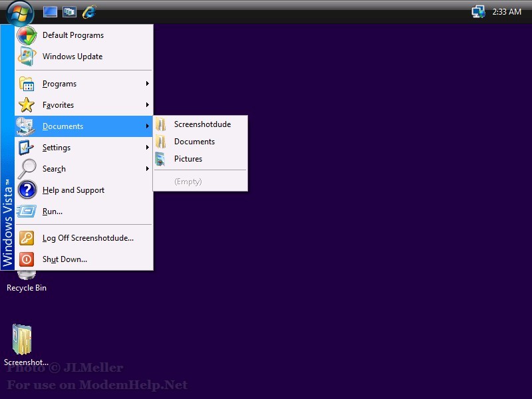Click the Search magnifying glass icon
The image size is (532, 399).
[27, 169]
